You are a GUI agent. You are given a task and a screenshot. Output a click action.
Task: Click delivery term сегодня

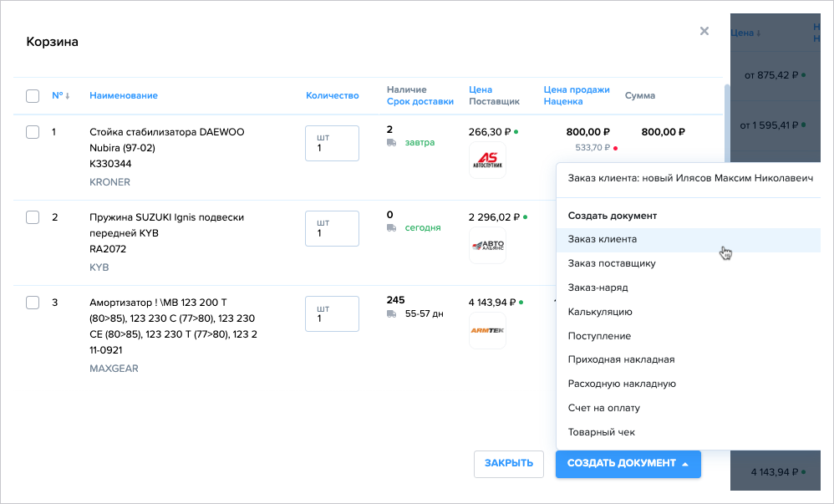pyautogui.click(x=423, y=228)
